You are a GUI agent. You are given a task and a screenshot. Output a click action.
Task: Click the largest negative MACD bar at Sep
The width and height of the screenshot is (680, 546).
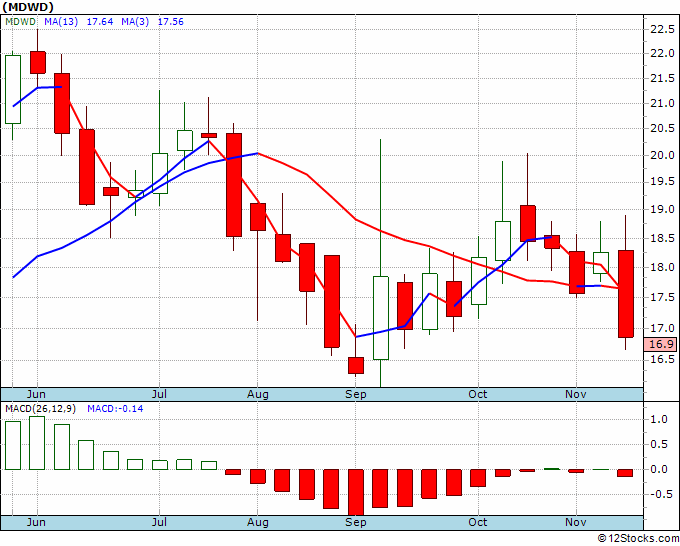(x=356, y=492)
